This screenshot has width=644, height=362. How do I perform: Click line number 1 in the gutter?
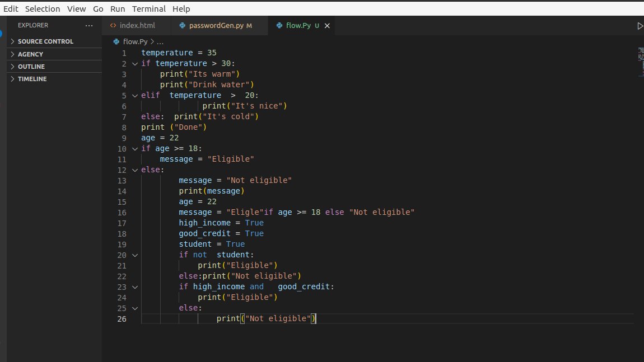click(x=124, y=53)
